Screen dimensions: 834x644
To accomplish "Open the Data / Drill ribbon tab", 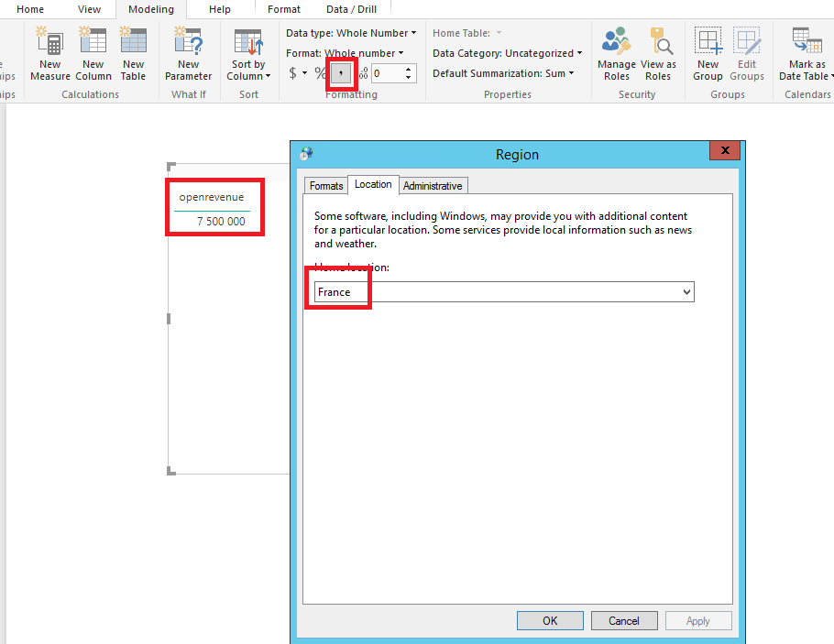I will click(x=352, y=9).
